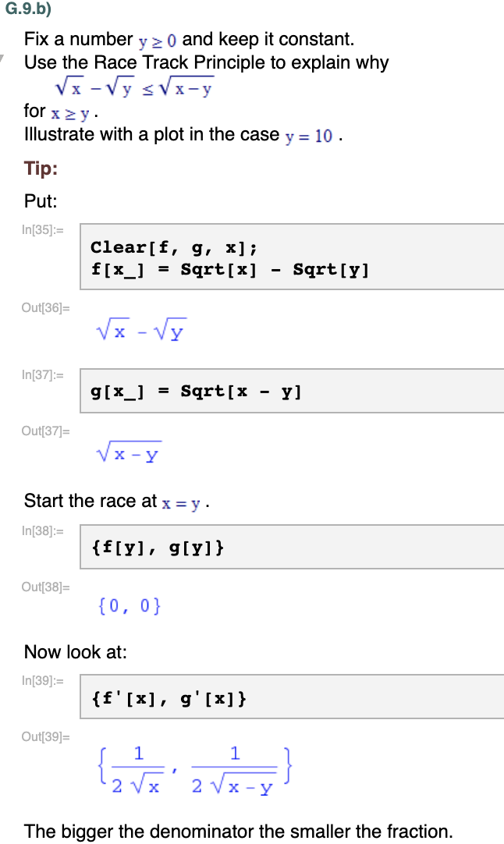
Task: Click the Out[37] square root x−y result
Action: pyautogui.click(x=130, y=452)
